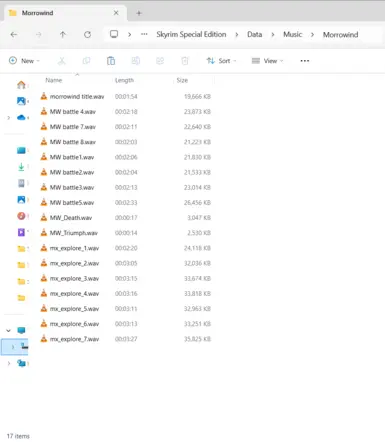
Task: Go back with the Back arrow
Action: point(14,34)
